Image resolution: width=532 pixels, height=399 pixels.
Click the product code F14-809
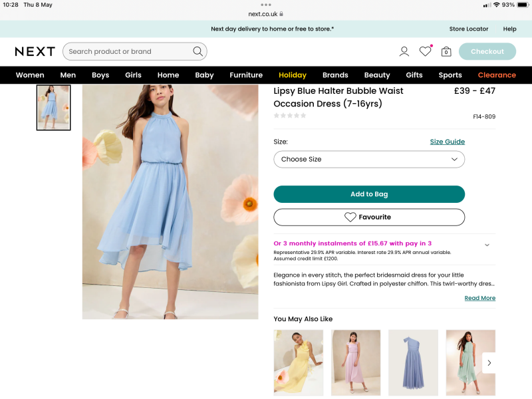pos(484,117)
